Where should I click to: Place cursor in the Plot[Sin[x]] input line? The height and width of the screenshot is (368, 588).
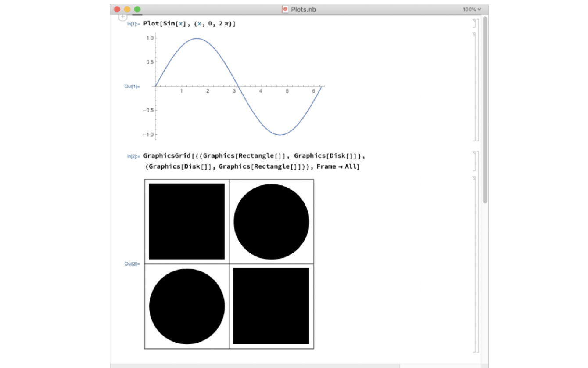(x=189, y=24)
